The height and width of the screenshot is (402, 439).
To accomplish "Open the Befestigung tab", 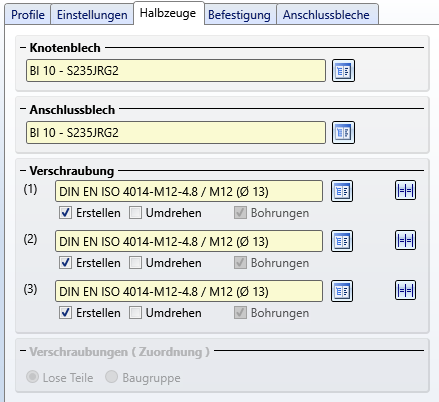I will click(x=239, y=15).
